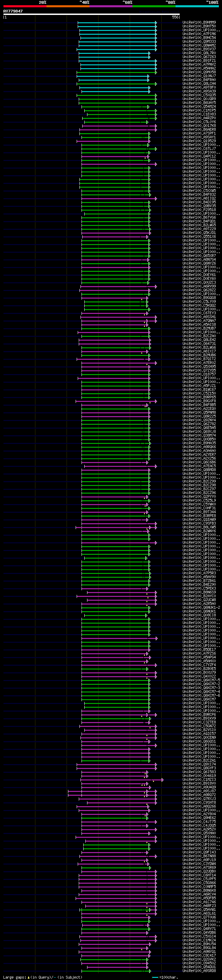Choose the UniRef100_B6TN88 entry
222x980 pixels.
199,856
